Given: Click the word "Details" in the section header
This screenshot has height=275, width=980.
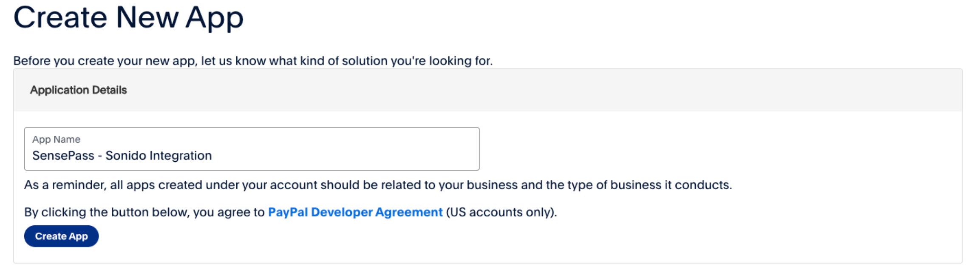Looking at the screenshot, I should pyautogui.click(x=109, y=90).
